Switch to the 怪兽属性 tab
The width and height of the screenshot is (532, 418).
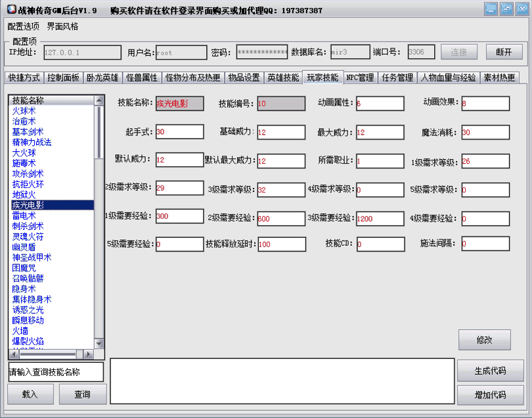[142, 78]
